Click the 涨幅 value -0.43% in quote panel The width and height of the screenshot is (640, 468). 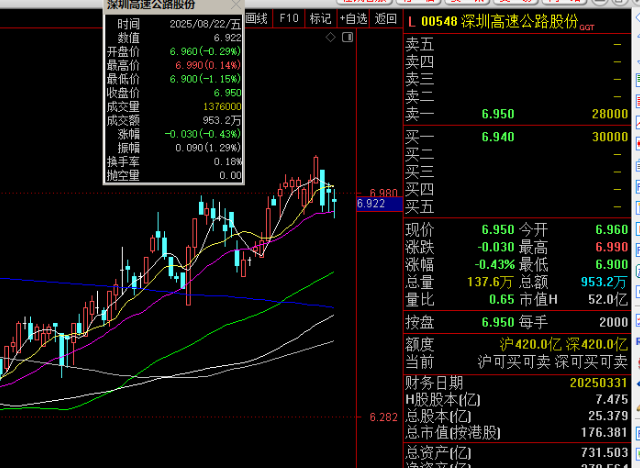tap(495, 264)
